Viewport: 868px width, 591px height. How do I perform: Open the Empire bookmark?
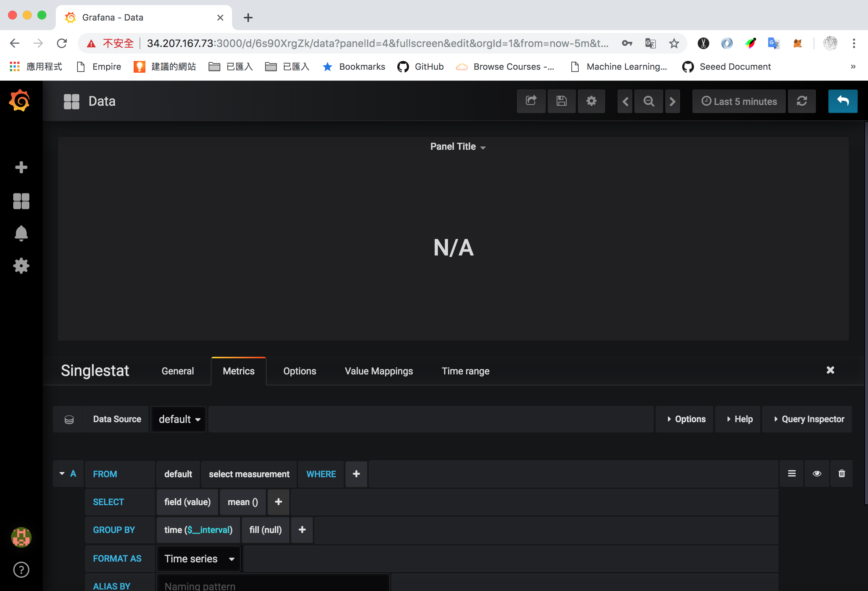click(x=99, y=67)
